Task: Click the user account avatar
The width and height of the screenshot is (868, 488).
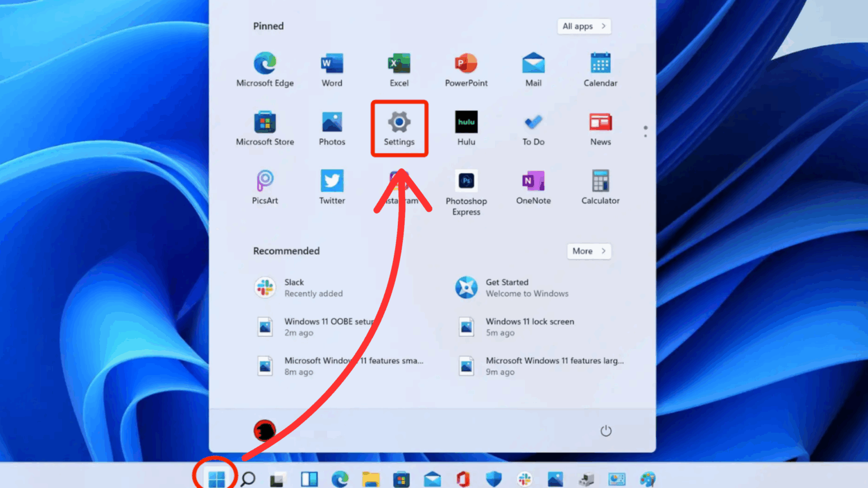Action: pos(265,430)
